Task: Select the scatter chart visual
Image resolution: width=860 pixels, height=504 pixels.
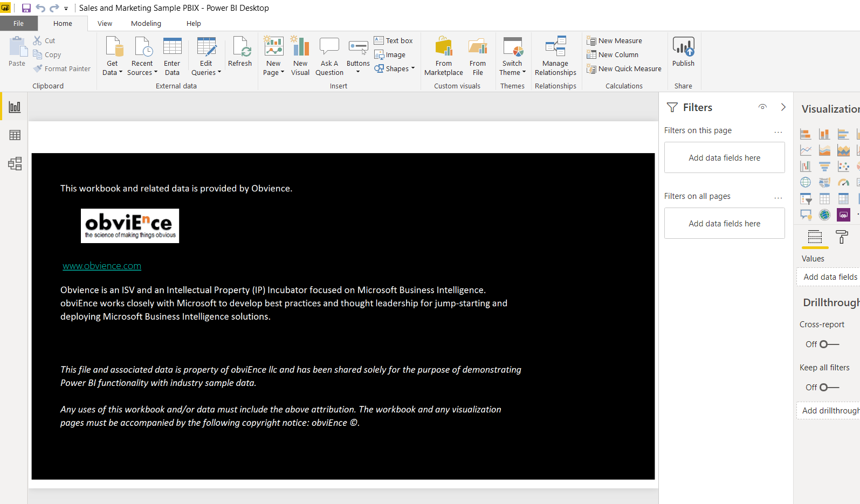Action: (x=843, y=167)
